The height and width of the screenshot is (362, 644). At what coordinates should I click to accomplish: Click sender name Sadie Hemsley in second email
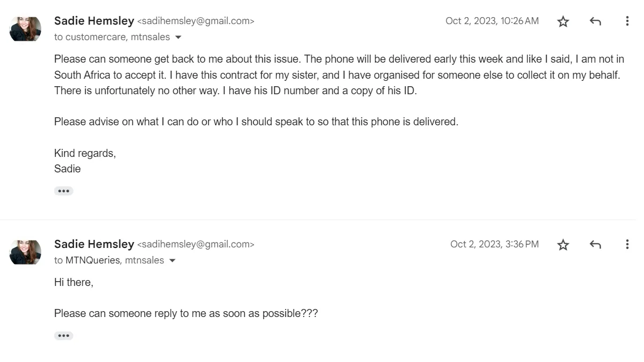94,244
